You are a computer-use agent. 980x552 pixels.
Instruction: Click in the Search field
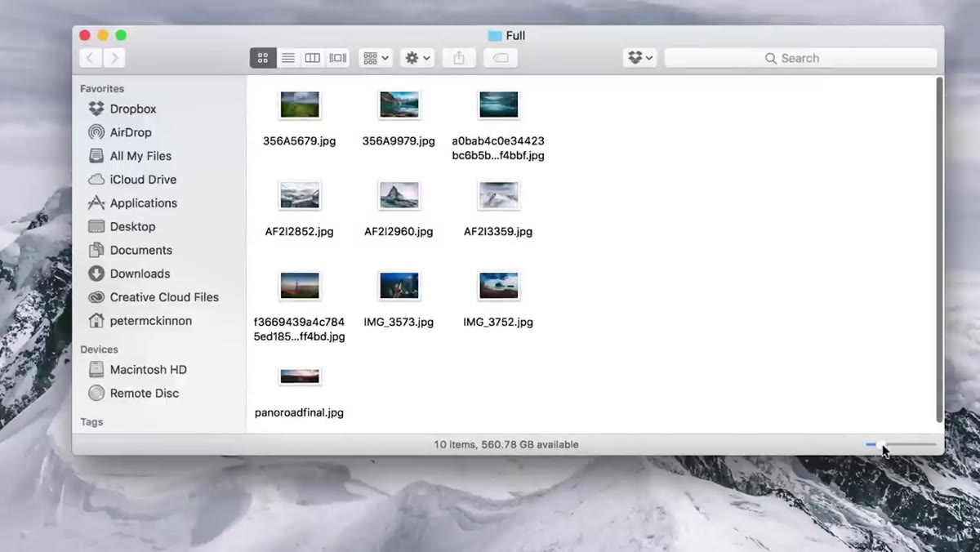point(800,58)
